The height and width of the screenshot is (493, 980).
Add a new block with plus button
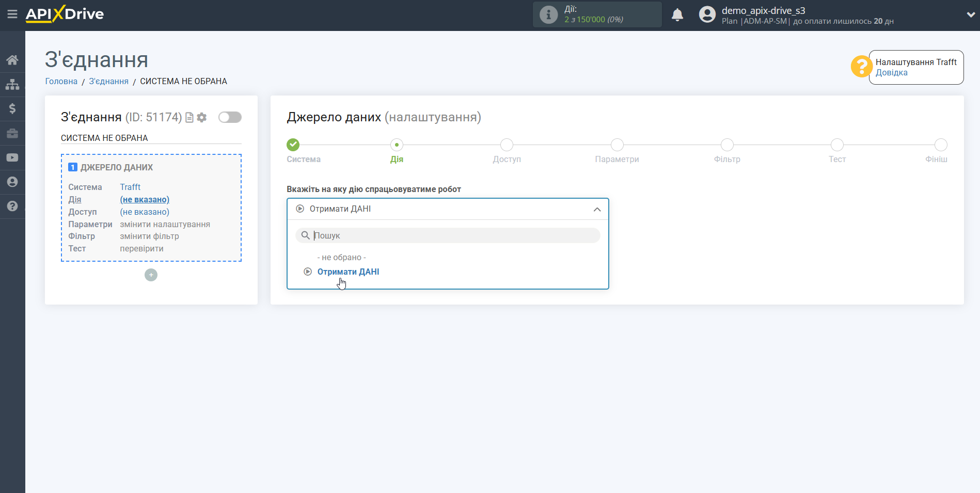pos(151,275)
